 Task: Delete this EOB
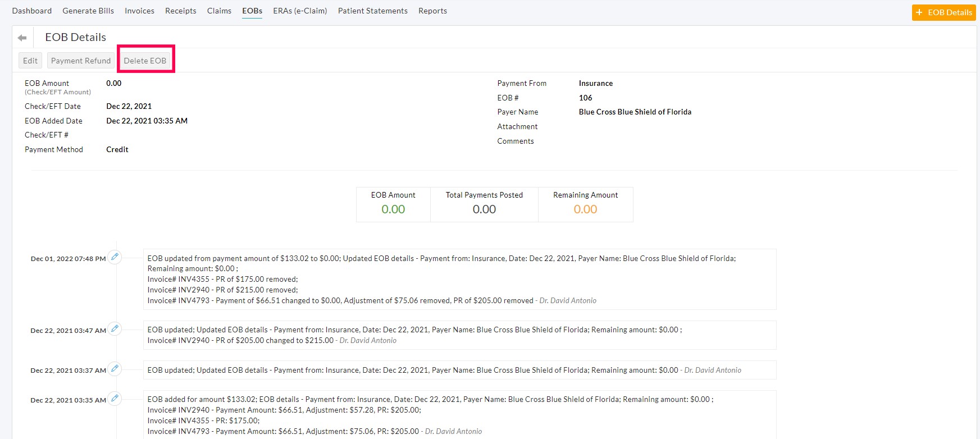pyautogui.click(x=145, y=61)
